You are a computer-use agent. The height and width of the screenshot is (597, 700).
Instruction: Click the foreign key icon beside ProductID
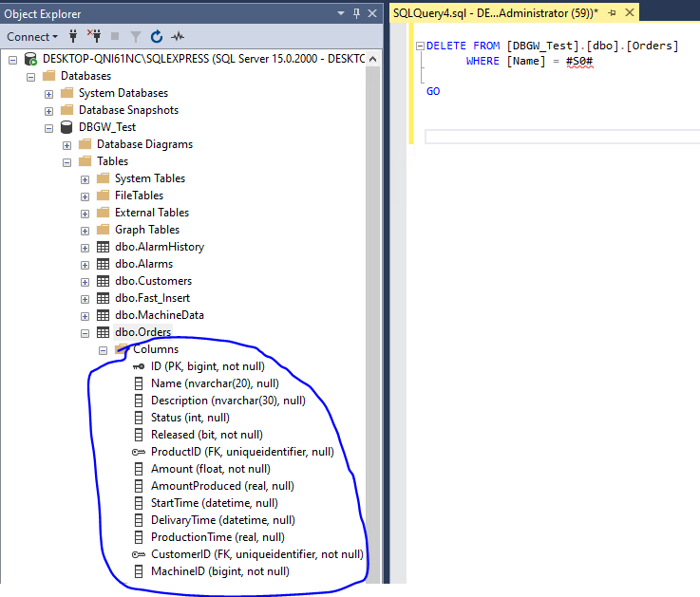tap(139, 452)
